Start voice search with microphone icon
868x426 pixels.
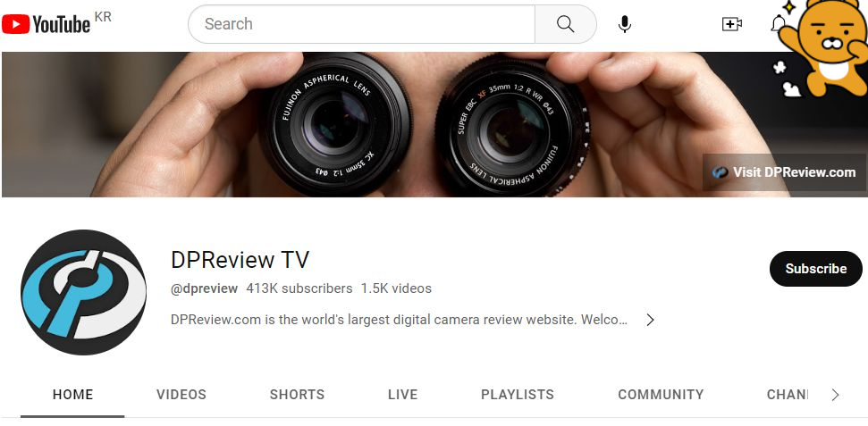(625, 24)
